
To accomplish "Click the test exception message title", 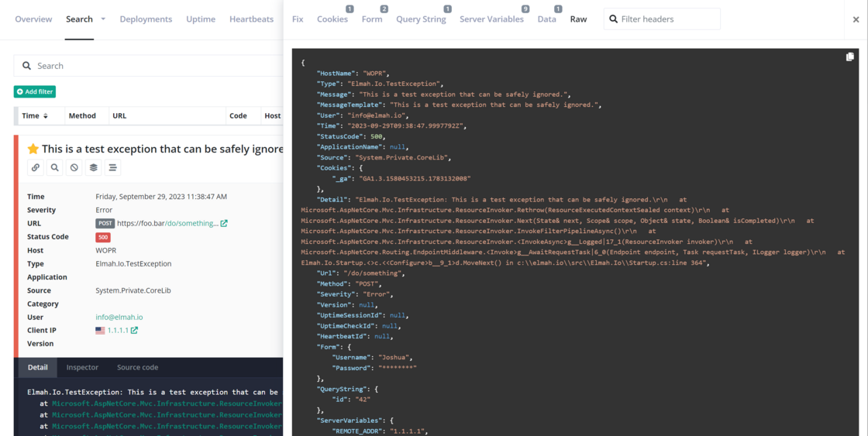I will tap(163, 149).
